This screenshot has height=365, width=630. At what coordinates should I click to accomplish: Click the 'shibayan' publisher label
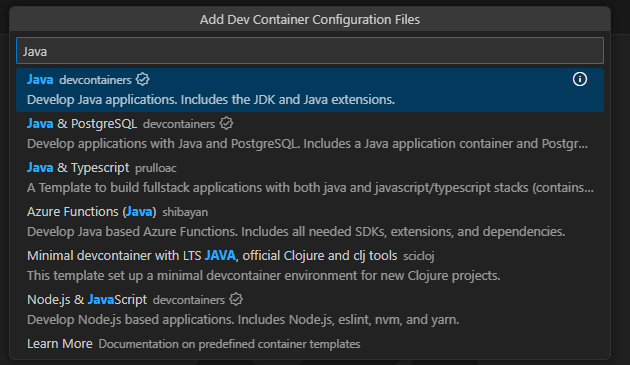[x=185, y=212]
